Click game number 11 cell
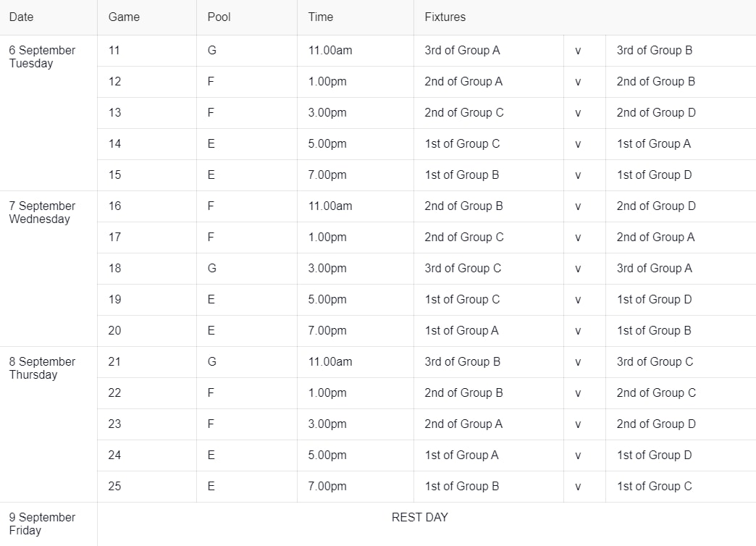The height and width of the screenshot is (546, 756). pos(114,50)
